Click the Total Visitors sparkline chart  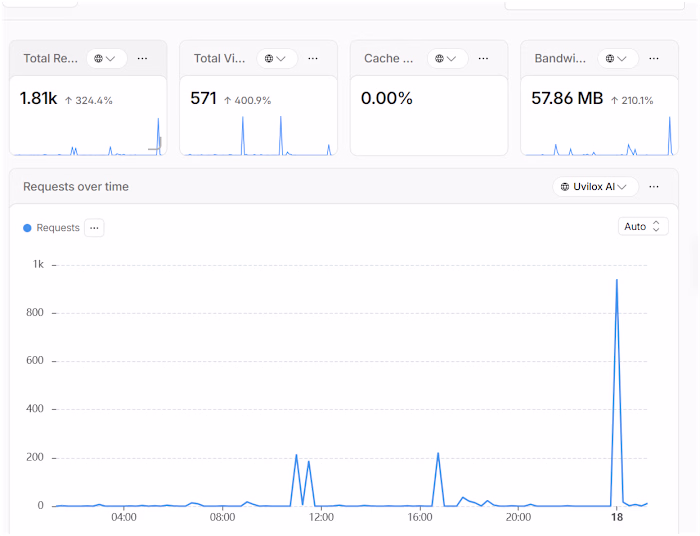pos(258,135)
